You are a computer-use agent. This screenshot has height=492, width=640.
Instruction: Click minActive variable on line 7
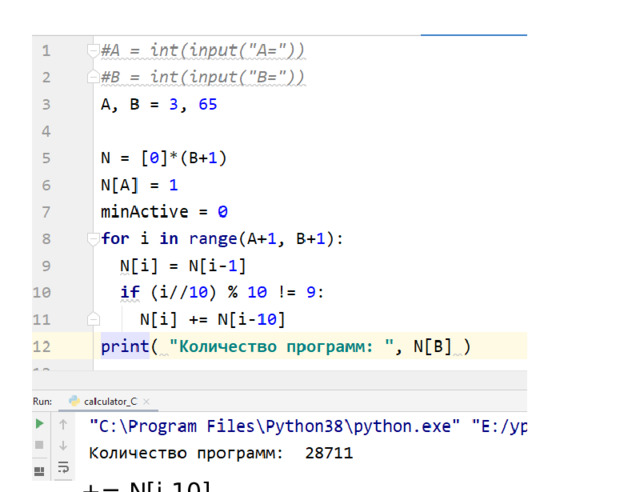pyautogui.click(x=144, y=212)
